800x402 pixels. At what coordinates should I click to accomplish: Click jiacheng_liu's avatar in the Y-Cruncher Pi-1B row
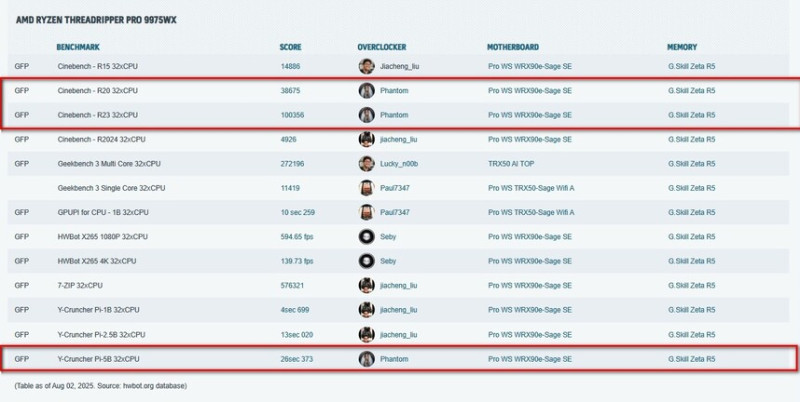pyautogui.click(x=366, y=309)
